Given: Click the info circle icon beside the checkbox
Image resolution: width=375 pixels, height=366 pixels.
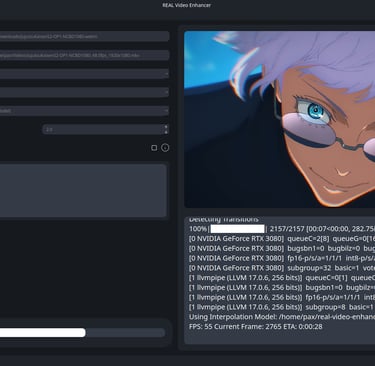Looking at the screenshot, I should (x=165, y=148).
